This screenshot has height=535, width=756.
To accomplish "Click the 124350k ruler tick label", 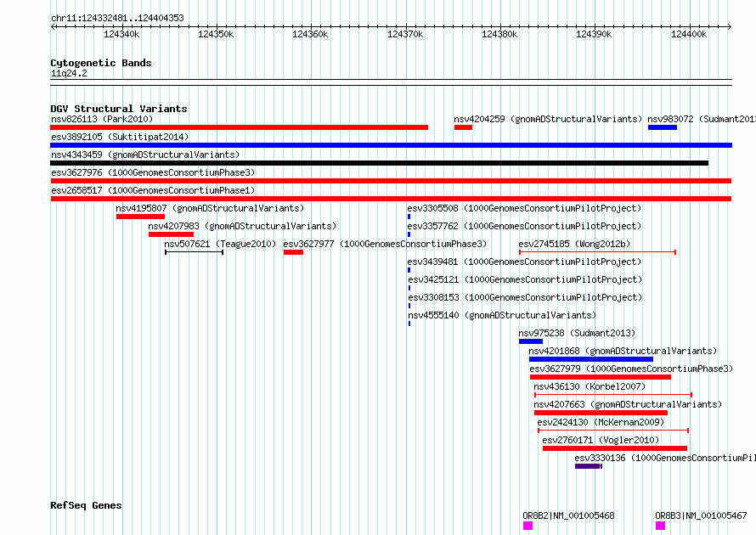I will (x=216, y=34).
